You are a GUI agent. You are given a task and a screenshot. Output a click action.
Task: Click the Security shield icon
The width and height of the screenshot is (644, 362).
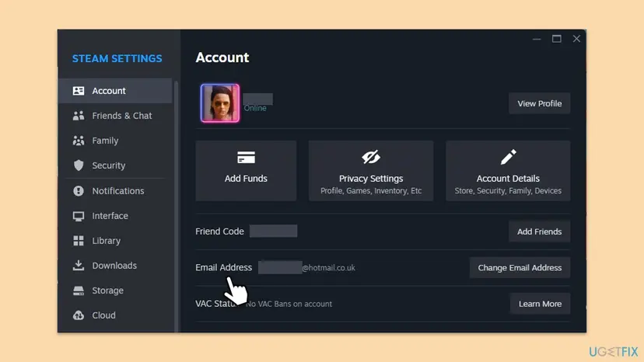click(79, 165)
